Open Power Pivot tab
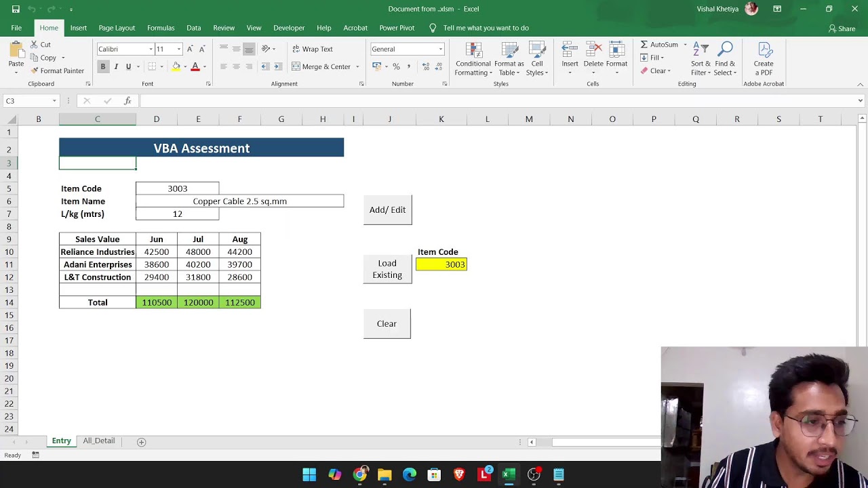The height and width of the screenshot is (488, 868). [x=397, y=28]
